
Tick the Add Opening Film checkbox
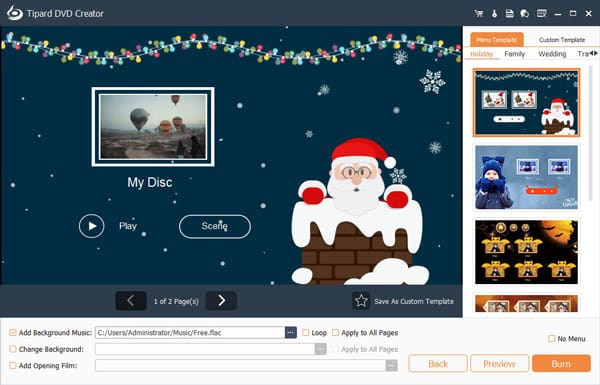[13, 365]
